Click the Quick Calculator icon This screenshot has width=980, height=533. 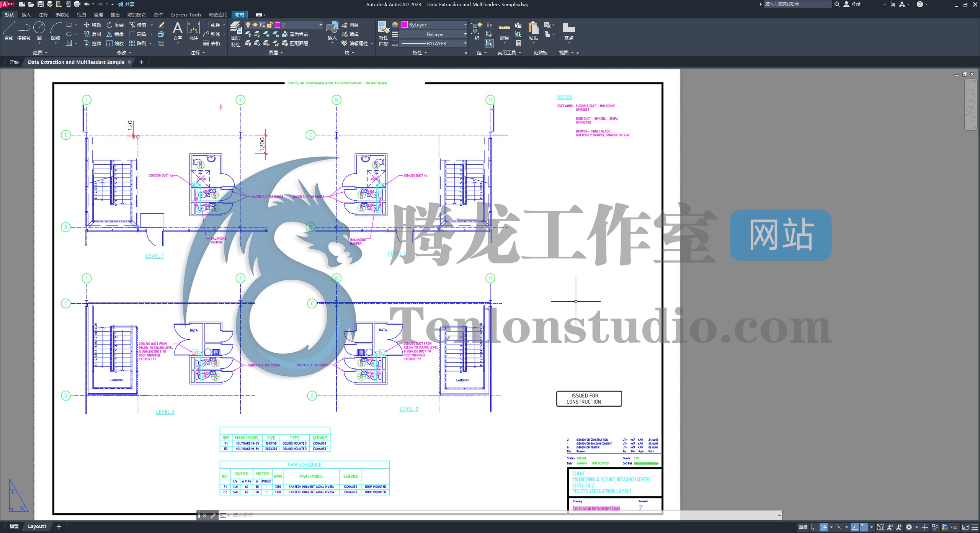point(518,43)
